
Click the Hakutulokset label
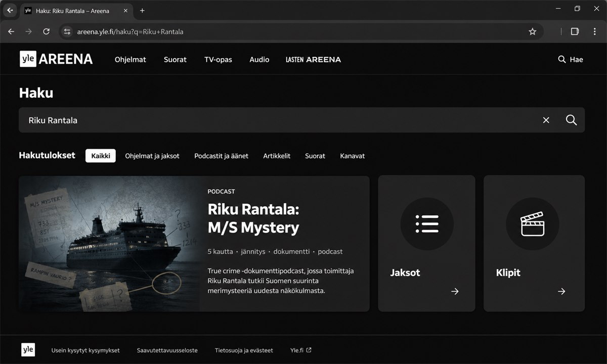pyautogui.click(x=47, y=155)
